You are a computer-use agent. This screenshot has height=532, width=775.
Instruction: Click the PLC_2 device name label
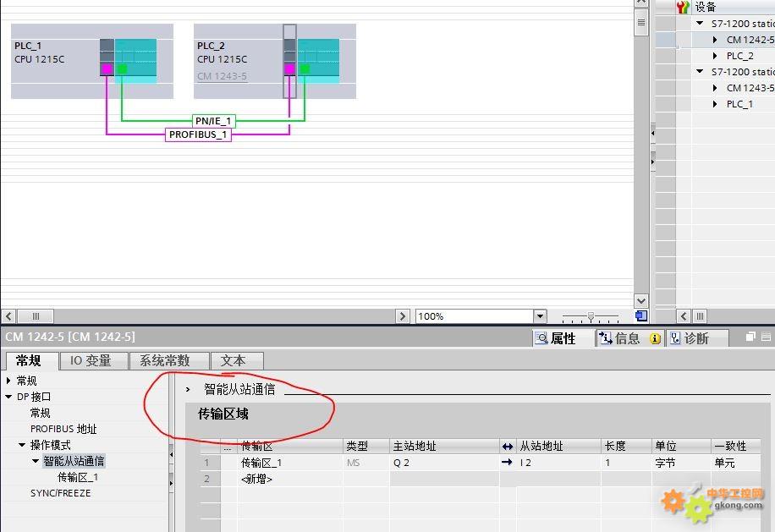pos(211,46)
